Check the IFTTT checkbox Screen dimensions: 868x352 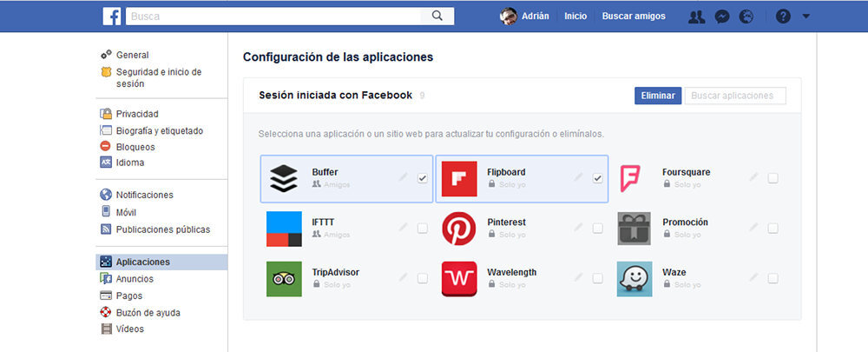(423, 229)
